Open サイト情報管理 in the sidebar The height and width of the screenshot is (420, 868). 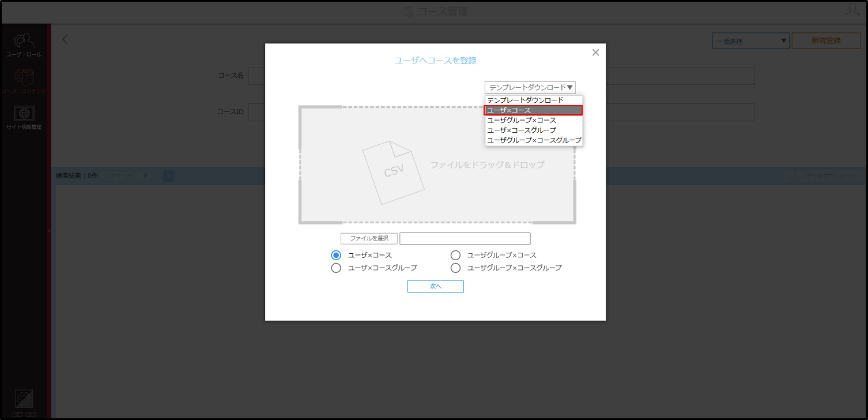pyautogui.click(x=24, y=118)
